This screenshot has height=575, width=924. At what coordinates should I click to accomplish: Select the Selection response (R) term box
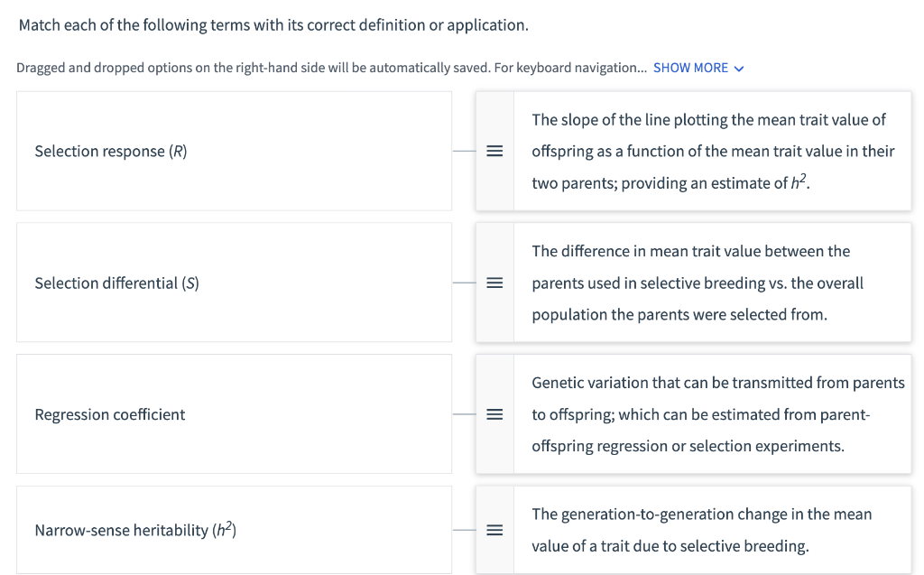click(x=234, y=151)
